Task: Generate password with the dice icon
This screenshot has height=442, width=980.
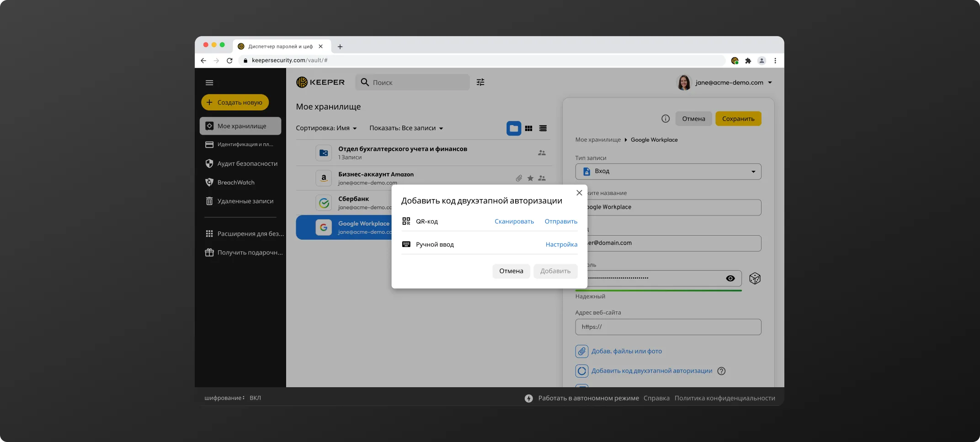Action: click(x=755, y=279)
